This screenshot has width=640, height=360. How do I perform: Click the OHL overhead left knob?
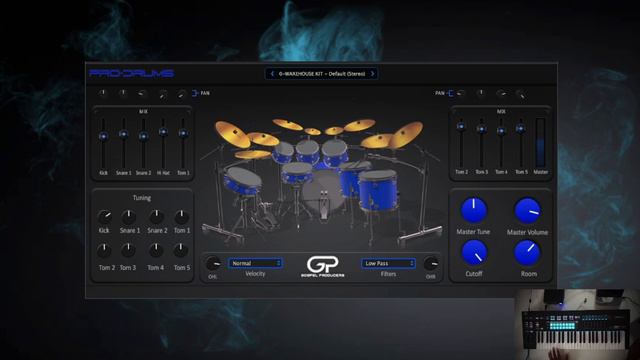213,264
